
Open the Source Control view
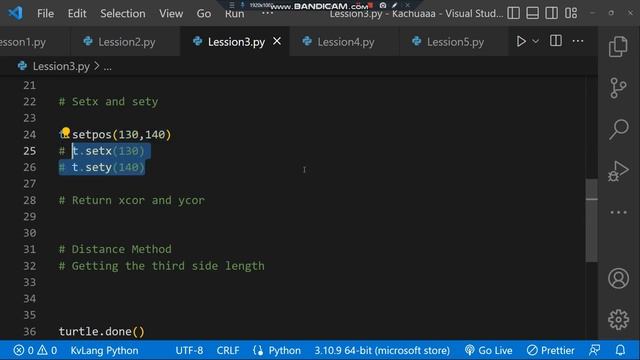click(618, 88)
